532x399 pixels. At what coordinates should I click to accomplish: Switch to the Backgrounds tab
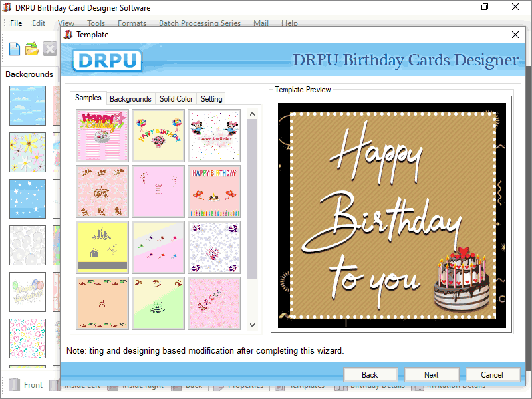130,98
